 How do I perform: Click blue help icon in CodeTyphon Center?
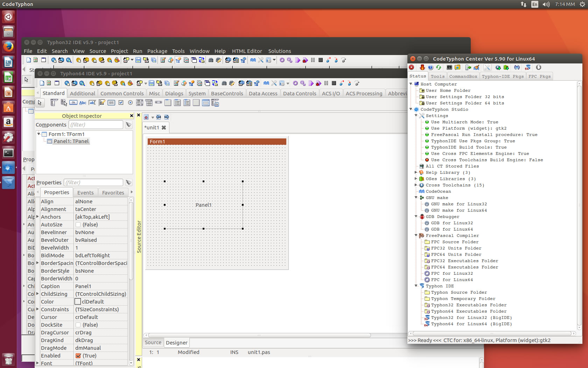pos(430,67)
